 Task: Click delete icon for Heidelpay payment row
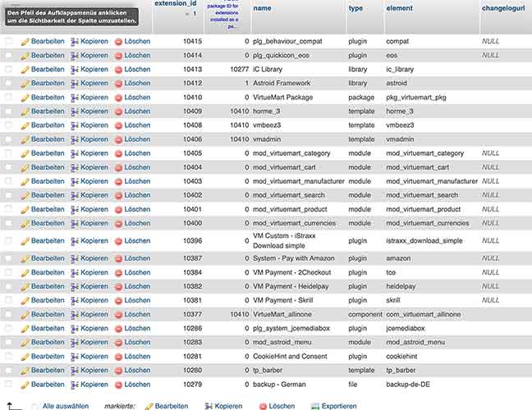coord(118,287)
